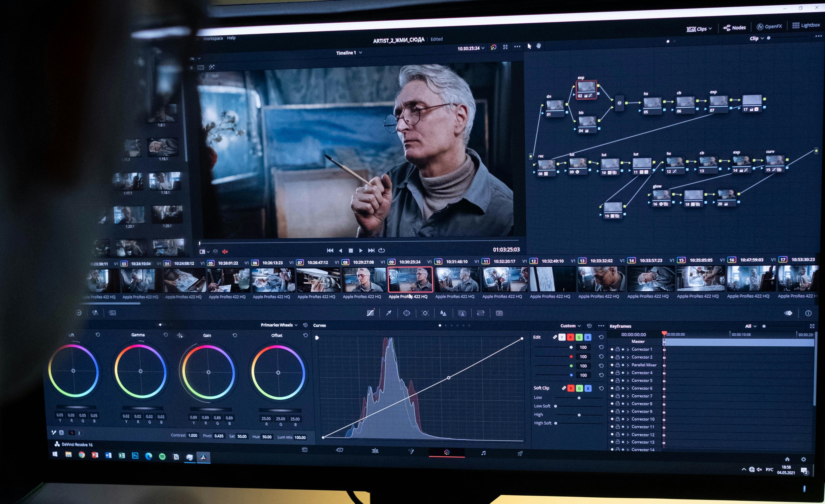825x504 pixels.
Task: Play the clip forward in viewer
Action: tap(361, 251)
